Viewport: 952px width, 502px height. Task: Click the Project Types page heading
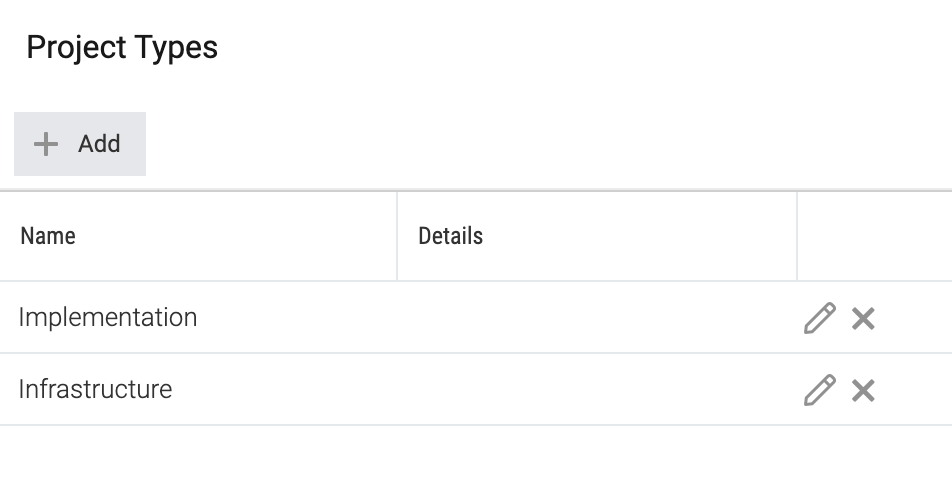[x=122, y=47]
